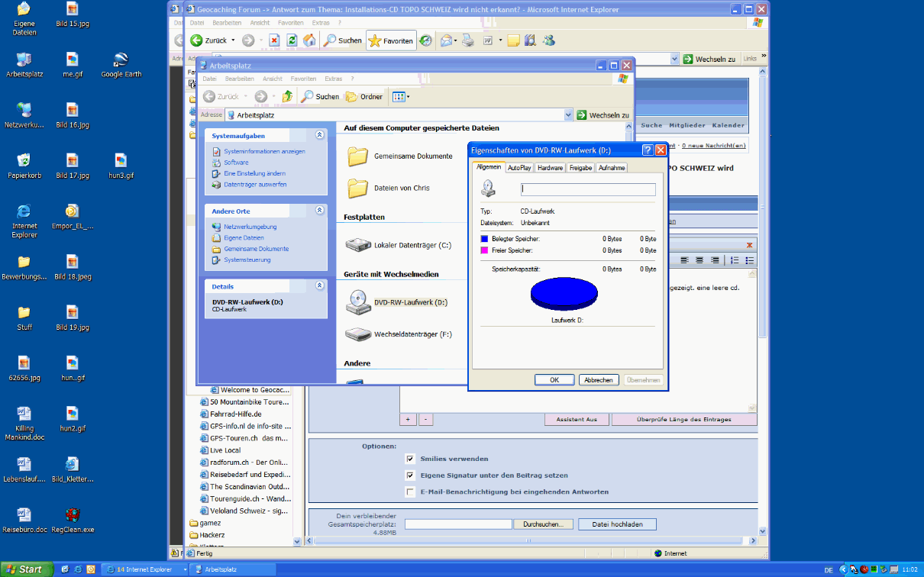Click the folder-up icon in Arbeitsplatz toolbar

(x=287, y=97)
